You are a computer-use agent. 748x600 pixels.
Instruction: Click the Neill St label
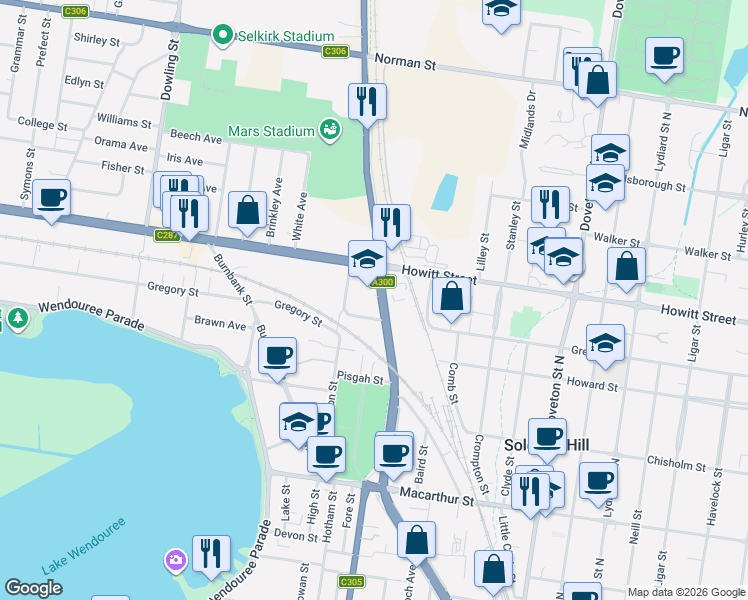click(635, 527)
